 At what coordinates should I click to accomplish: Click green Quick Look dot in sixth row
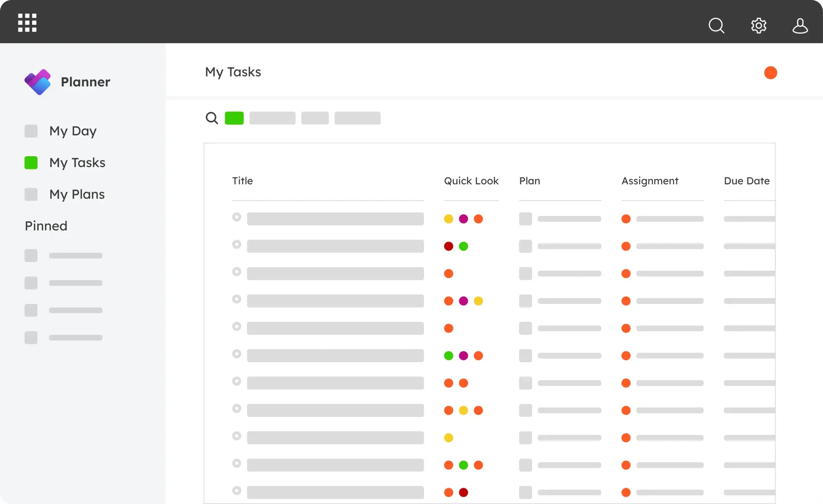point(449,356)
